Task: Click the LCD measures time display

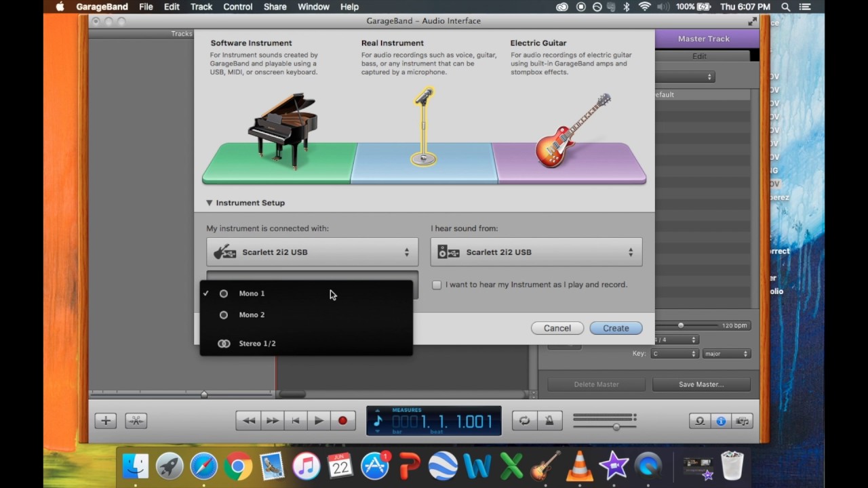Action: (434, 421)
